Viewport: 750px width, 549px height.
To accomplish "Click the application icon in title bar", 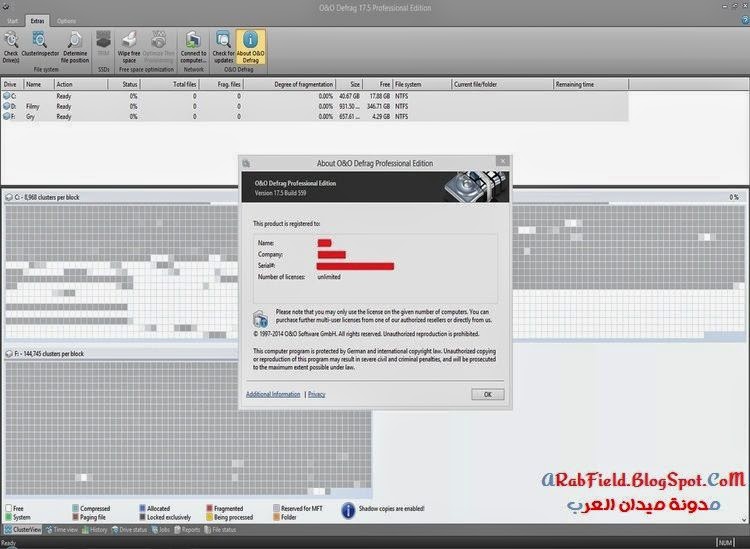I will [x=5, y=8].
